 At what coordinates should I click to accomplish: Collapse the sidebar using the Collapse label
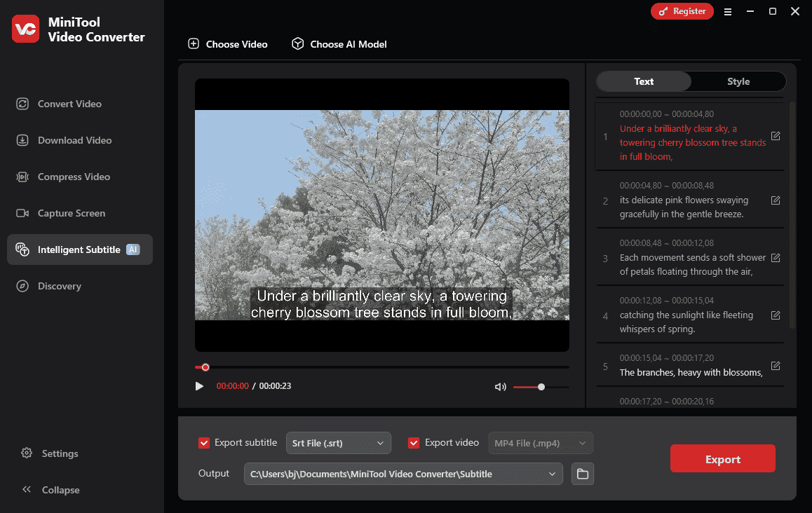coord(60,490)
